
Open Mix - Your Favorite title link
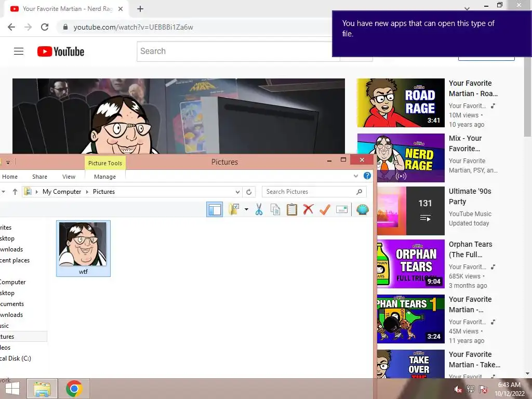tap(465, 143)
